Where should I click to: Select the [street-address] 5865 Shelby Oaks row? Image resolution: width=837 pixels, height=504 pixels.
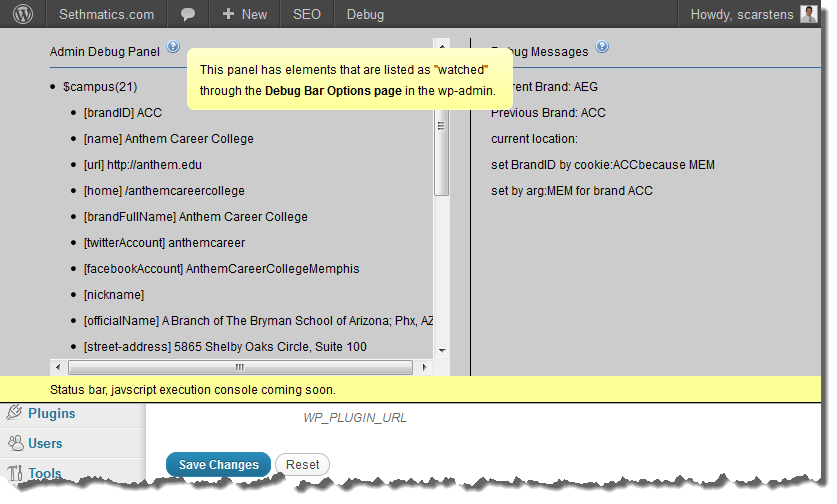click(225, 346)
